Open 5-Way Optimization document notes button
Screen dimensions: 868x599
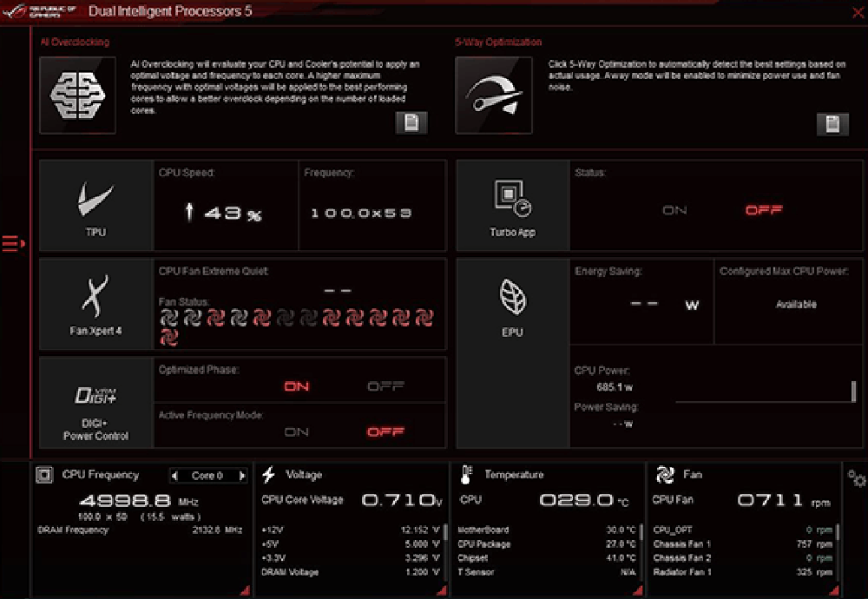click(832, 123)
